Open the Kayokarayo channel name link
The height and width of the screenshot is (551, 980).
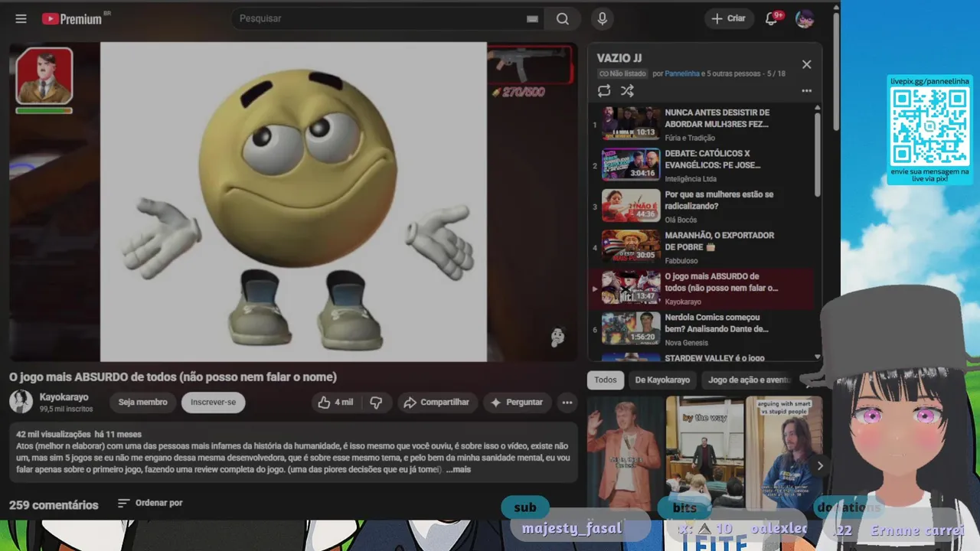[64, 397]
